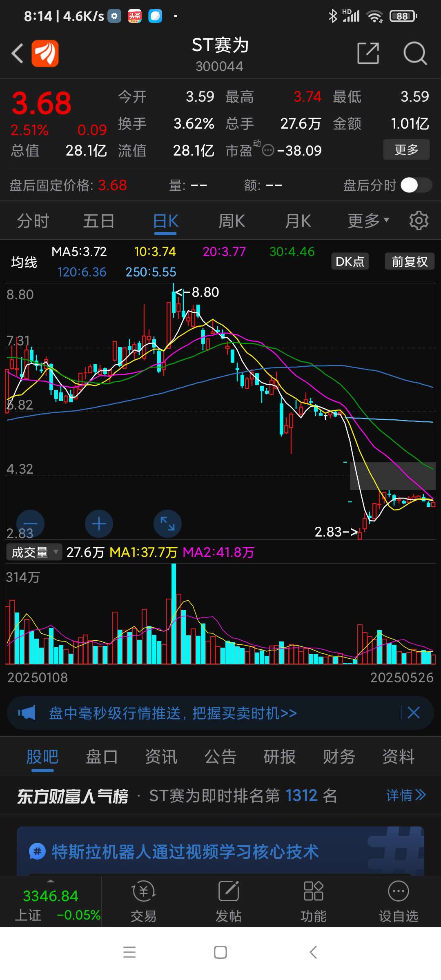Tap the 20250526 end date label
The image size is (441, 980).
coord(402,677)
